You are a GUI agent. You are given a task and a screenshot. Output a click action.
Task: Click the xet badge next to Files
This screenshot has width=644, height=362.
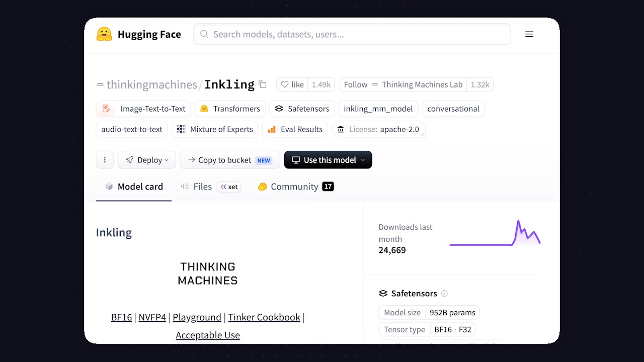[x=229, y=187]
